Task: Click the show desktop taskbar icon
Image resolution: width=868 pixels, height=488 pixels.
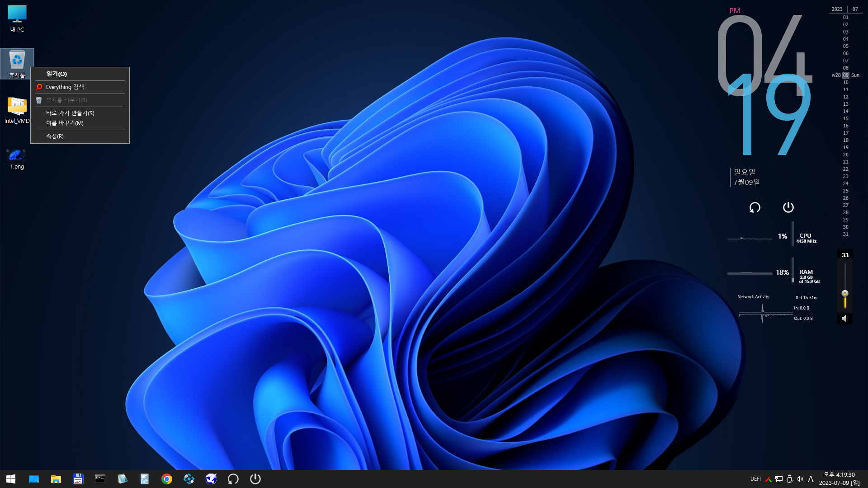Action: tap(34, 479)
